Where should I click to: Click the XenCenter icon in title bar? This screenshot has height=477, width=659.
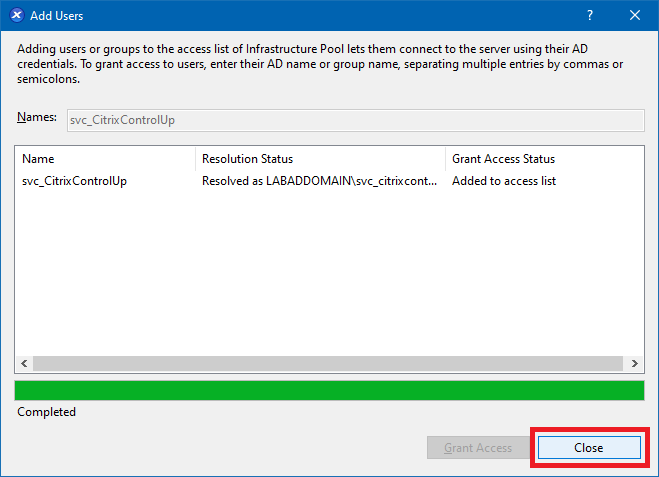[x=17, y=16]
